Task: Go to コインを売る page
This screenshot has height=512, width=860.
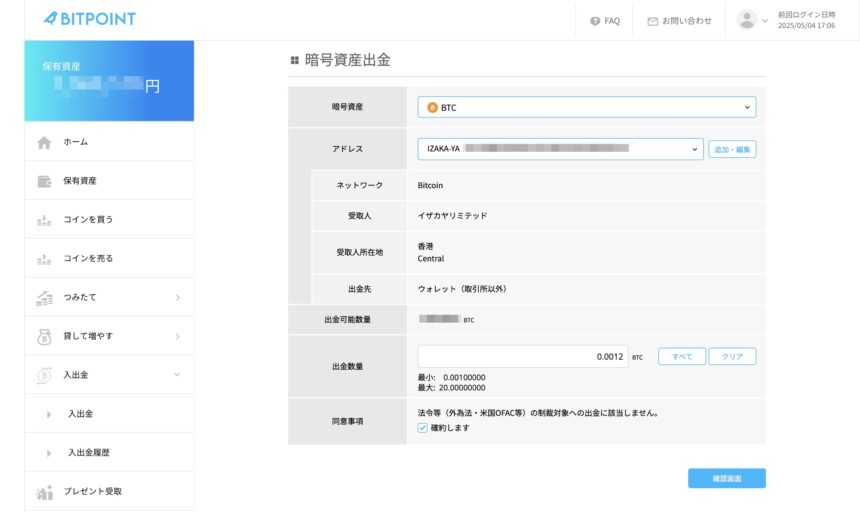Action: point(109,258)
